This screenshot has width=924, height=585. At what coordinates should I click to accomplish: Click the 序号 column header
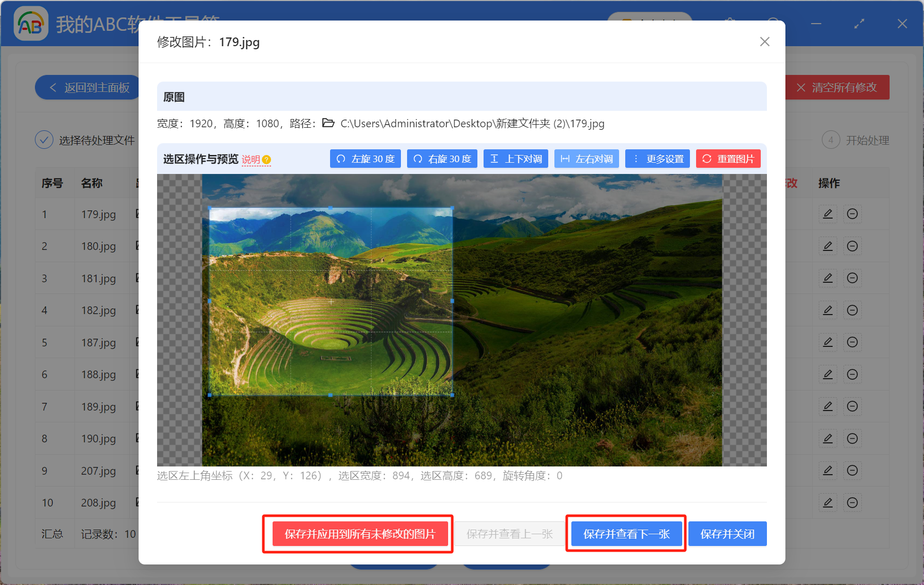[52, 183]
